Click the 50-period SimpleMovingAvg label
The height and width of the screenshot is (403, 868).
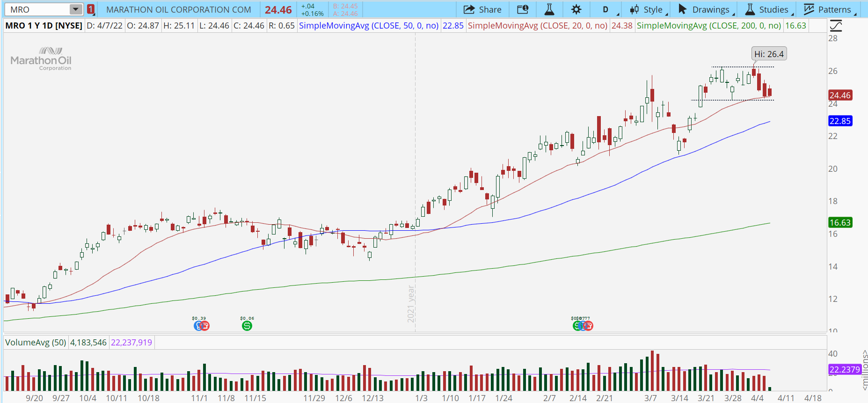click(x=369, y=25)
